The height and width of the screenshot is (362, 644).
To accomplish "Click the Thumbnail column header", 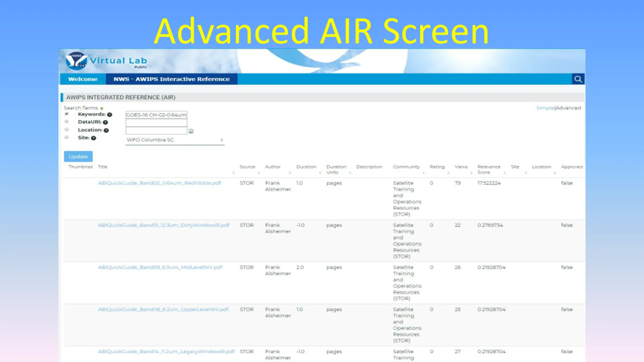I will 80,167.
